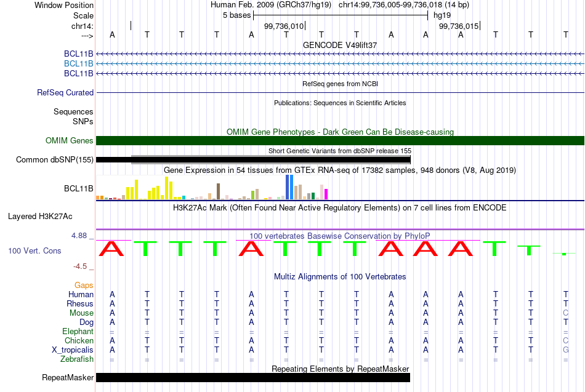Click the C mismatch base in the Chicken row
The width and height of the screenshot is (585, 392).
pos(565,340)
